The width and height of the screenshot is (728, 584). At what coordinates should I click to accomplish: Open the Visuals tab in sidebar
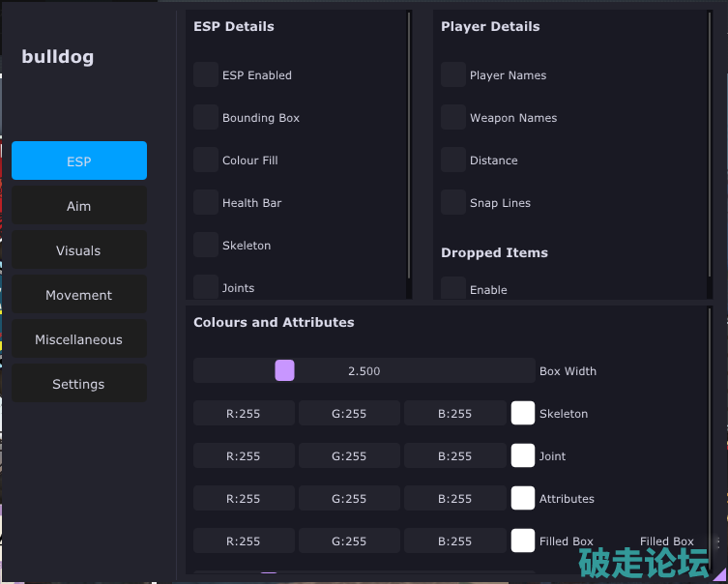click(79, 250)
